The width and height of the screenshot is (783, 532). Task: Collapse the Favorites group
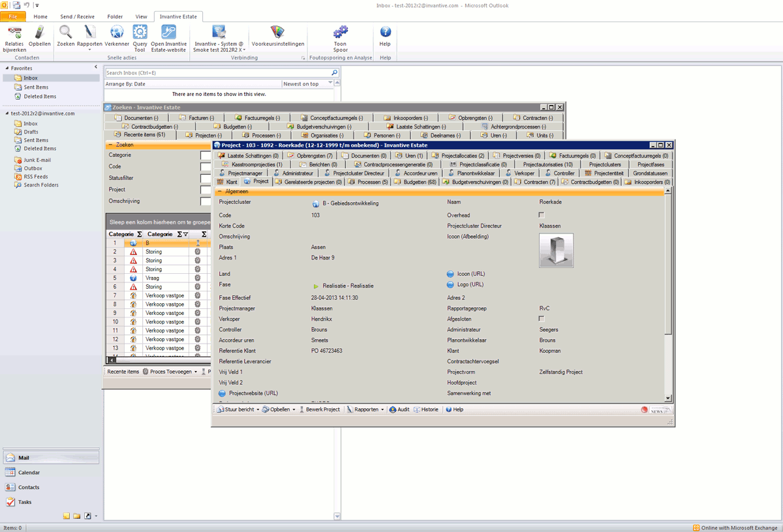pos(7,68)
